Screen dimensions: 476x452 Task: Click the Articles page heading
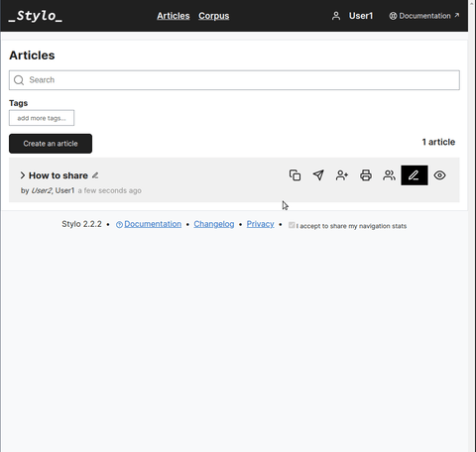pos(32,56)
